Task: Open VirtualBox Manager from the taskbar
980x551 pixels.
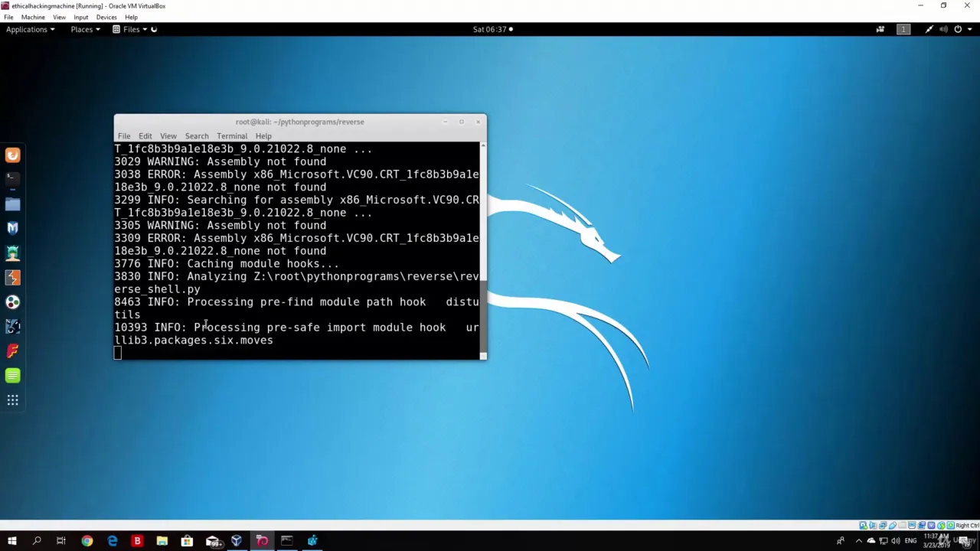Action: (237, 541)
